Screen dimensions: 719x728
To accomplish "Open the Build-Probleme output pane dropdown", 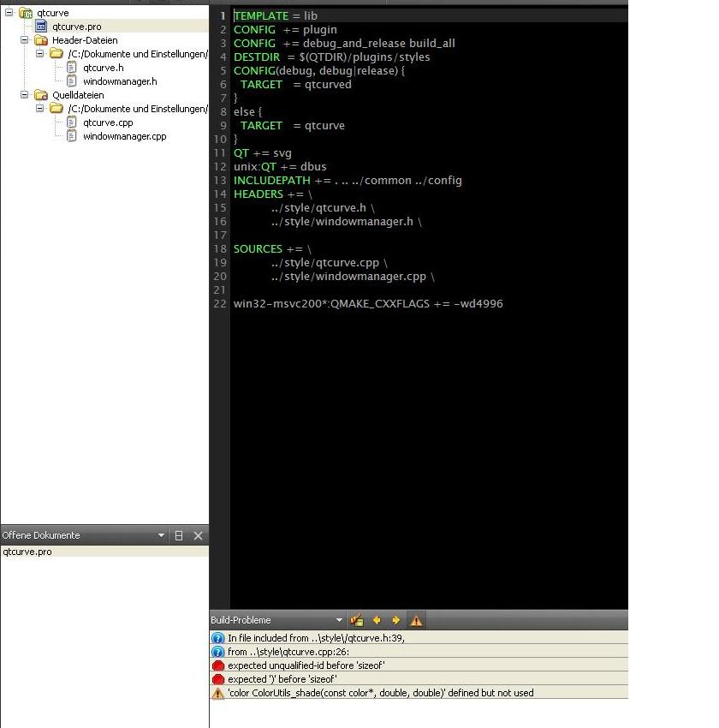I will coord(339,620).
